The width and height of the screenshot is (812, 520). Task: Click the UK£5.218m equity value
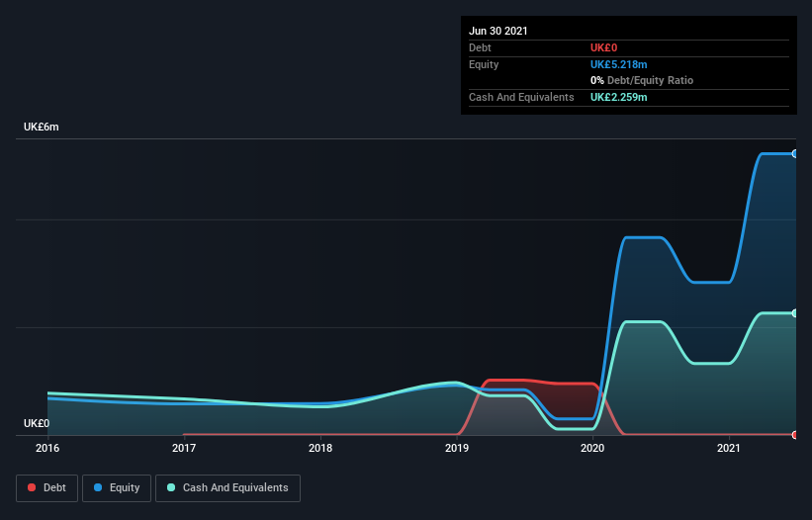619,64
